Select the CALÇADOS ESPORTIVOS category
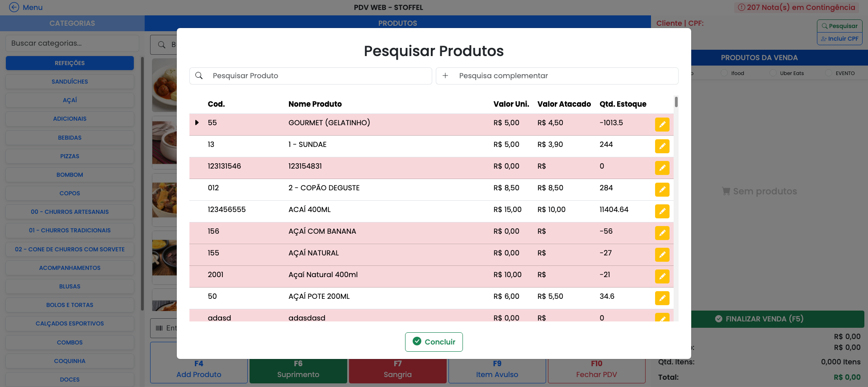The width and height of the screenshot is (868, 387). coord(70,323)
